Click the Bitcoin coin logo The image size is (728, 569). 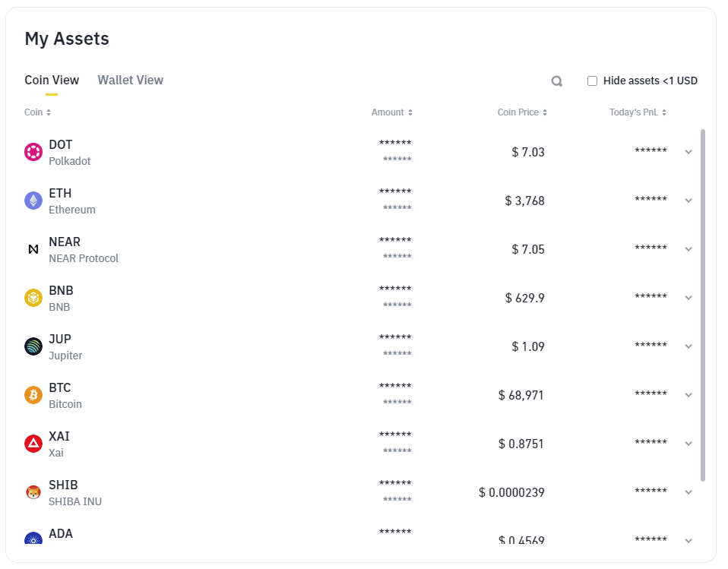(x=33, y=395)
